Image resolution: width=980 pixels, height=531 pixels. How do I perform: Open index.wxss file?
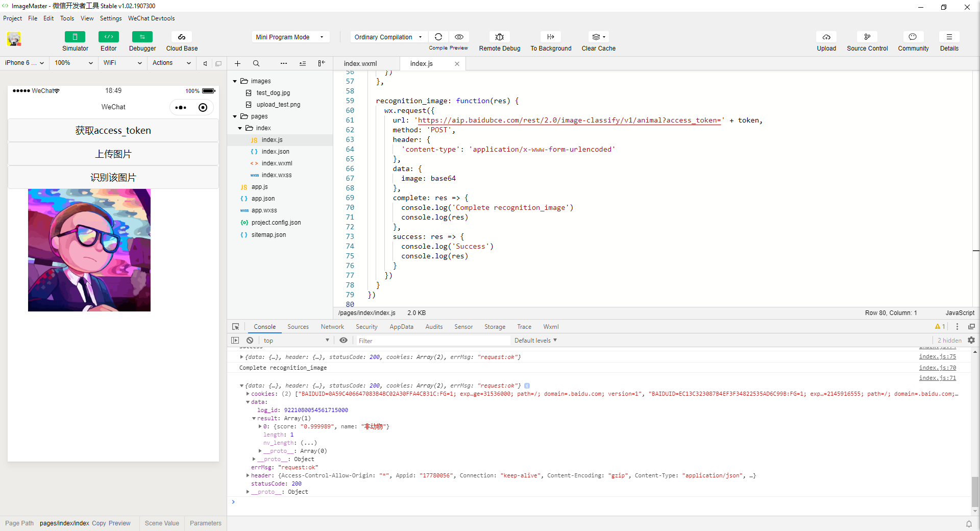coord(277,175)
